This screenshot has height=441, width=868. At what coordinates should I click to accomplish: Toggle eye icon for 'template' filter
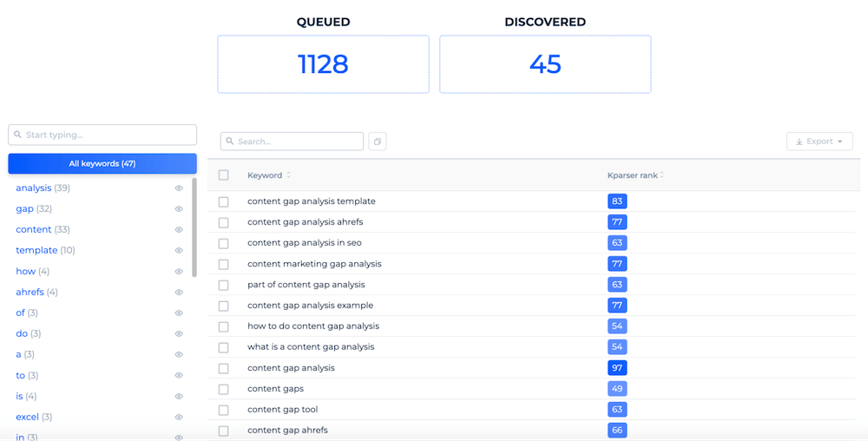(x=179, y=251)
